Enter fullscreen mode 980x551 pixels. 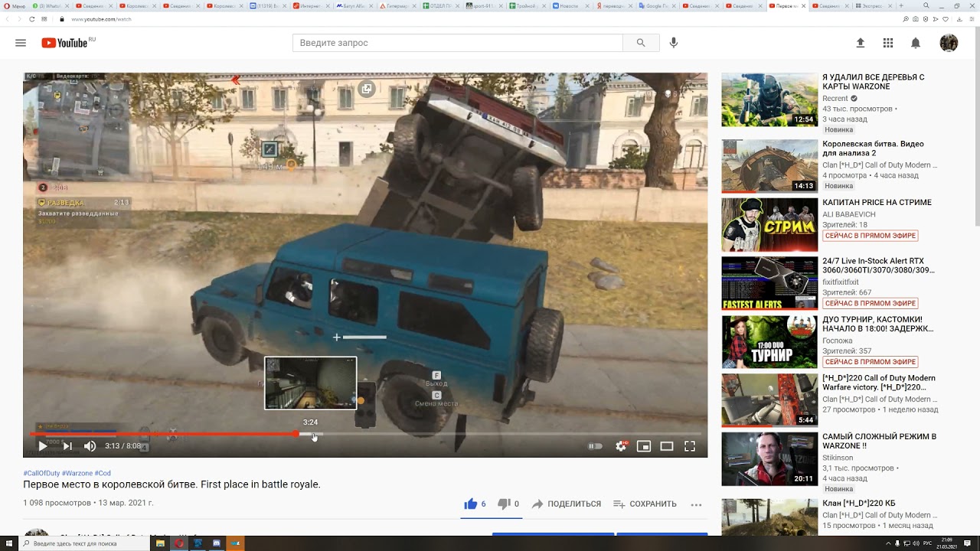pyautogui.click(x=690, y=446)
